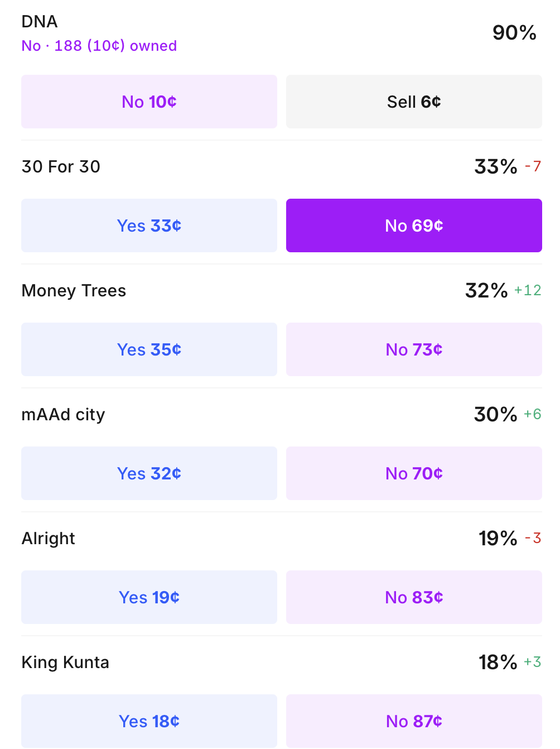The height and width of the screenshot is (749, 560).
Task: Click the 90% chance figure for DNA
Action: click(x=514, y=33)
